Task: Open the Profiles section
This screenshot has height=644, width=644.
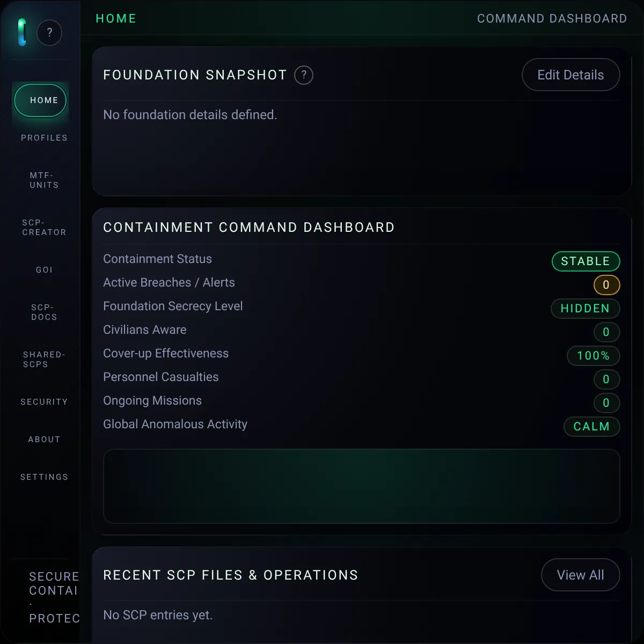Action: (x=44, y=138)
